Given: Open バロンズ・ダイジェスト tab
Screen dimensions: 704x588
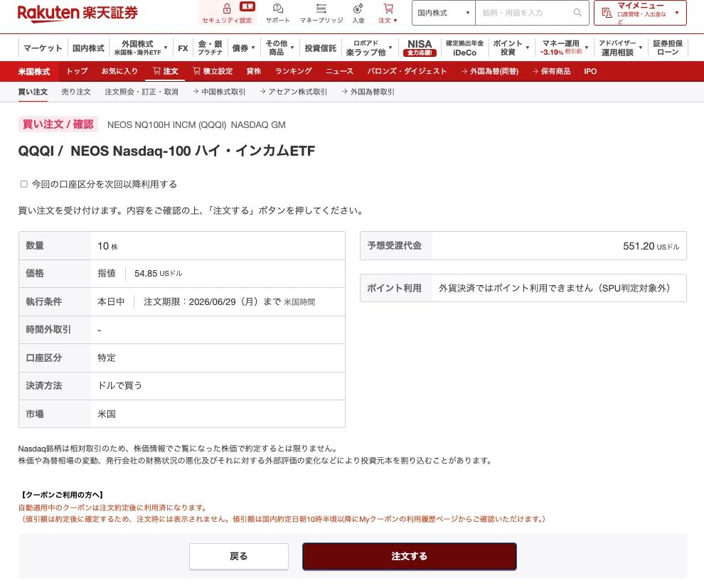Looking at the screenshot, I should (x=407, y=71).
